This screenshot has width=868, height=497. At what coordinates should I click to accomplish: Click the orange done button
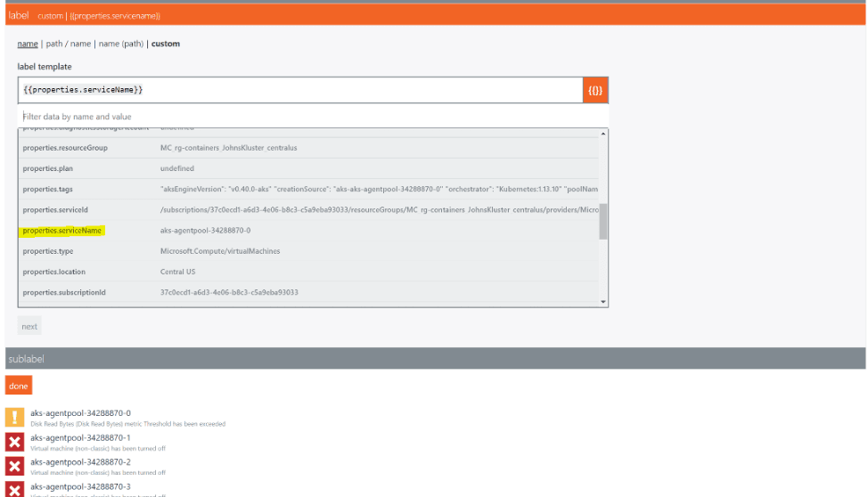(18, 386)
